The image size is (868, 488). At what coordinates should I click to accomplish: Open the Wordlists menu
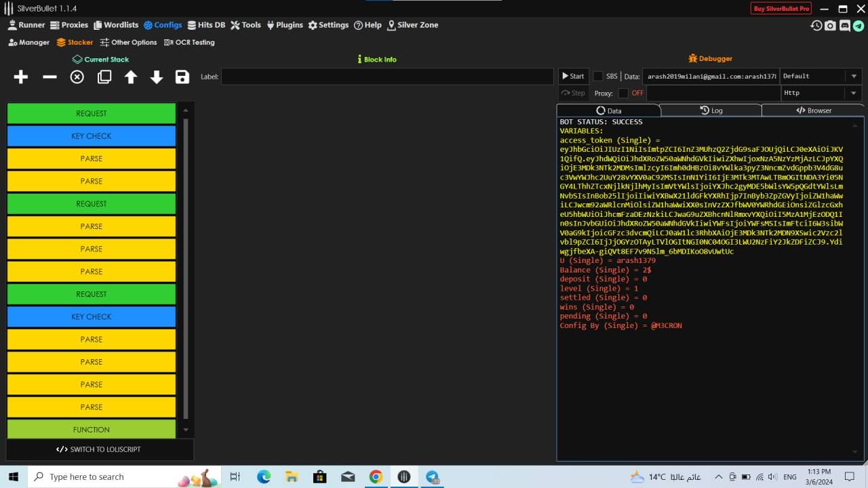tap(116, 25)
